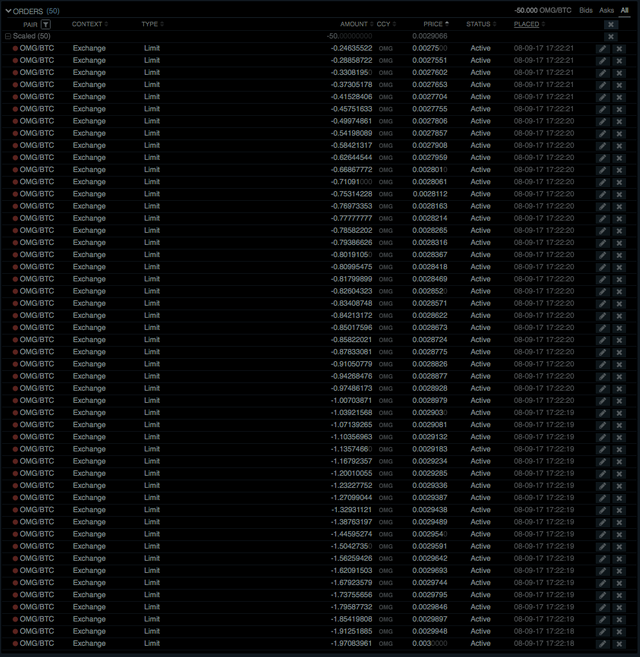Cancel the order priced 0.0028622
640x657 pixels.
pos(619,316)
